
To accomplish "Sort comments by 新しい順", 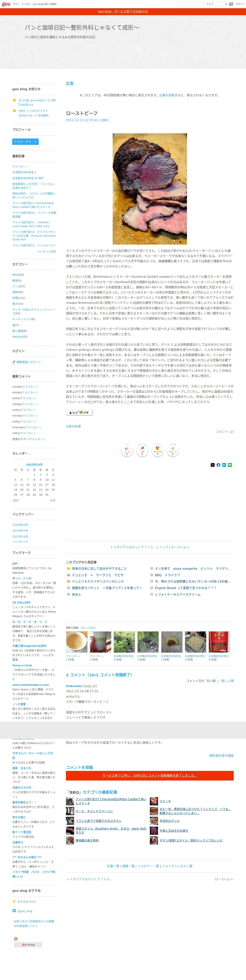I will pos(227,681).
